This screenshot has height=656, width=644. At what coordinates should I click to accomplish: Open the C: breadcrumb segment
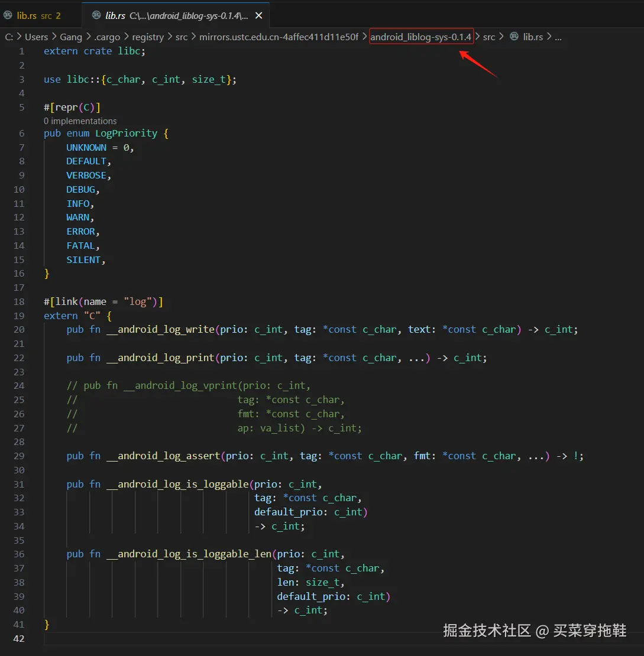point(9,37)
